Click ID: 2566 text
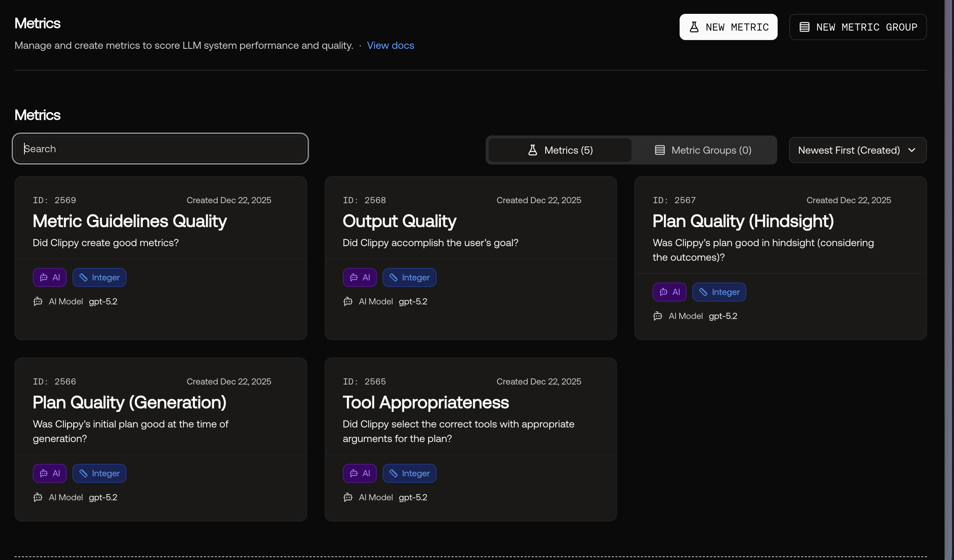Image resolution: width=954 pixels, height=560 pixels. pyautogui.click(x=55, y=382)
